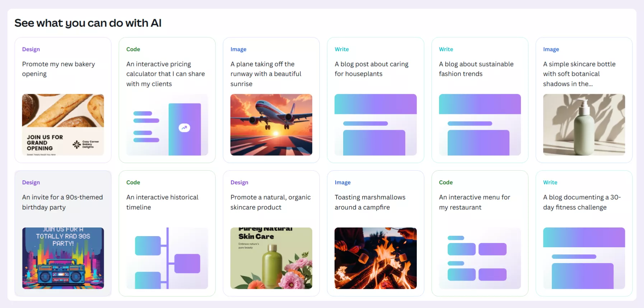644x308 pixels.
Task: Click the Write label on fitness challenge card
Action: click(x=550, y=183)
